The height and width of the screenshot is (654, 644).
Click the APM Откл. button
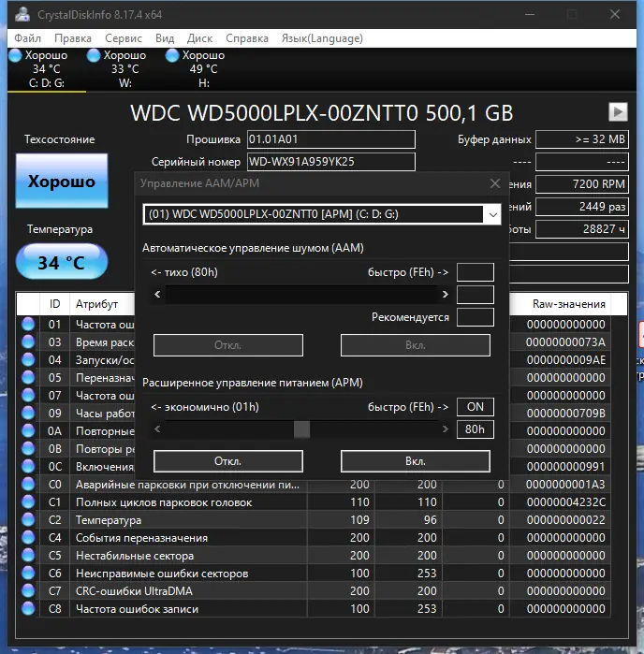coord(227,461)
